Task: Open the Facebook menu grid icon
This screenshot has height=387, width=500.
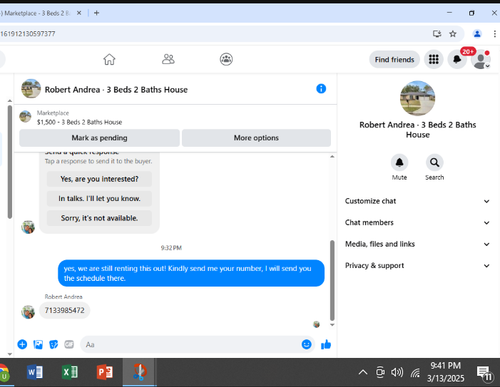Action: [434, 59]
